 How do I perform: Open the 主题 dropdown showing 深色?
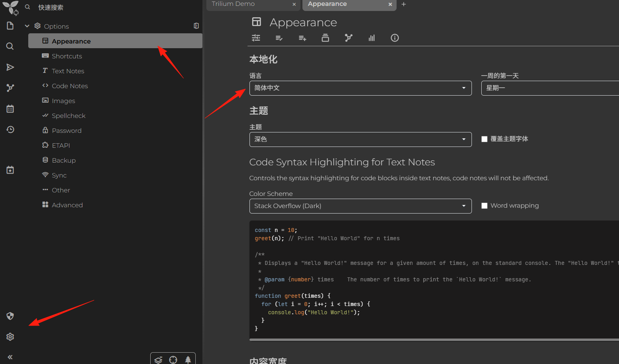point(360,139)
